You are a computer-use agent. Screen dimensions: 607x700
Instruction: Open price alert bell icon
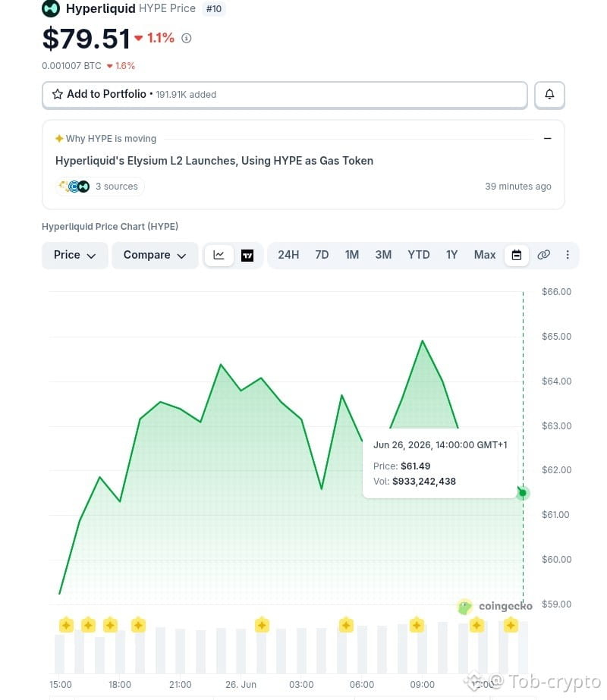click(x=549, y=95)
